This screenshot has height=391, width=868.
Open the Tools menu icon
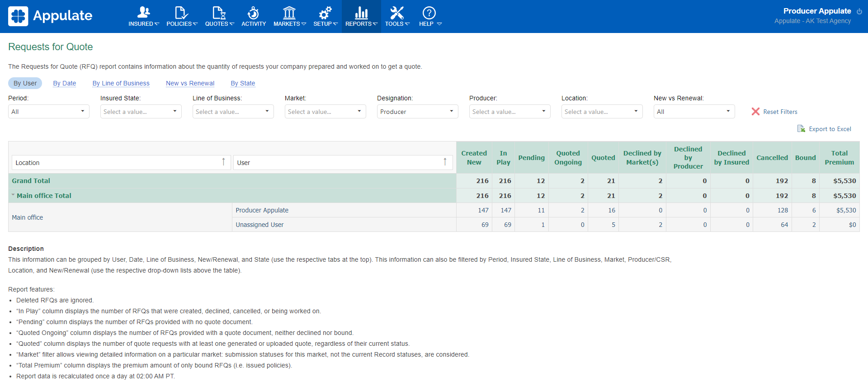(397, 13)
